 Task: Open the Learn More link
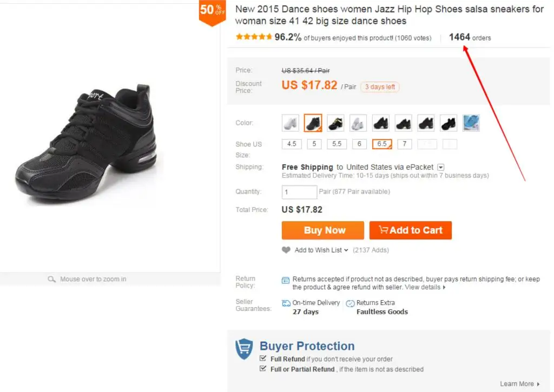point(520,384)
